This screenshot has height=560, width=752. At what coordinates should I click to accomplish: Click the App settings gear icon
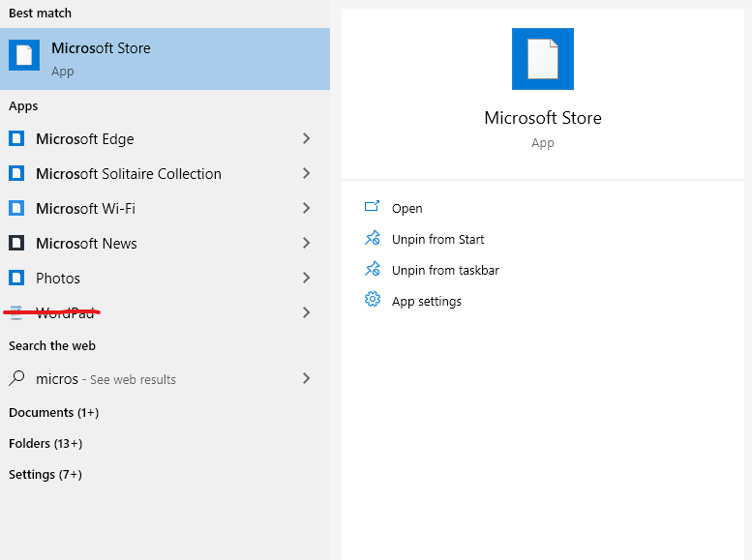click(373, 299)
